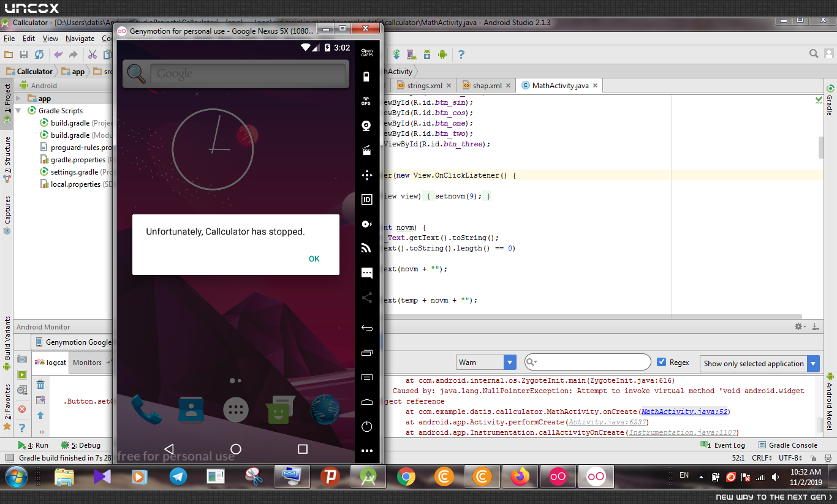837x504 pixels.
Task: Open View menu
Action: [50, 39]
